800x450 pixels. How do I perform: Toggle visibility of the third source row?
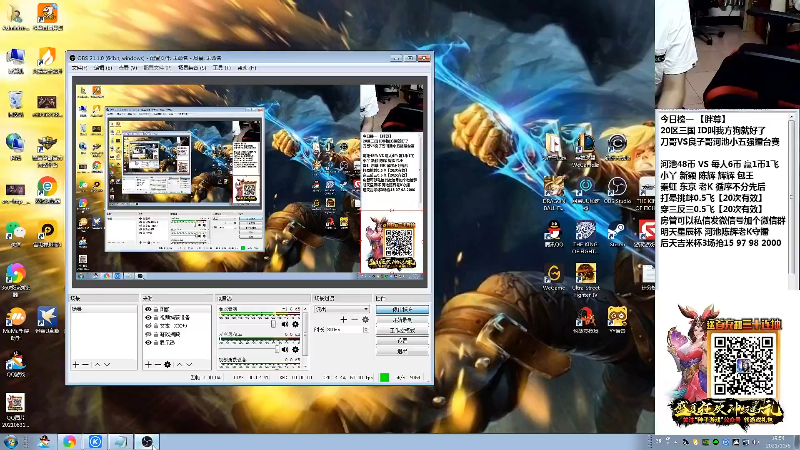coord(148,326)
